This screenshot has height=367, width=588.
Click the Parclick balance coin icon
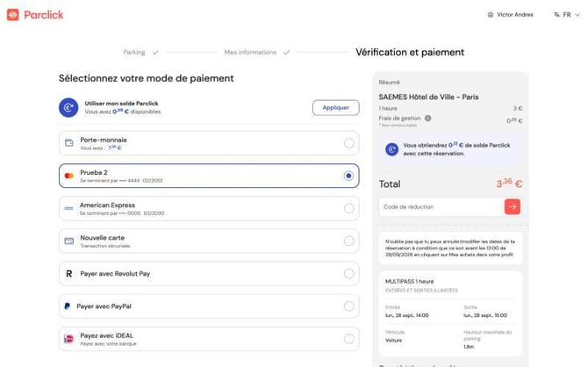coord(68,108)
